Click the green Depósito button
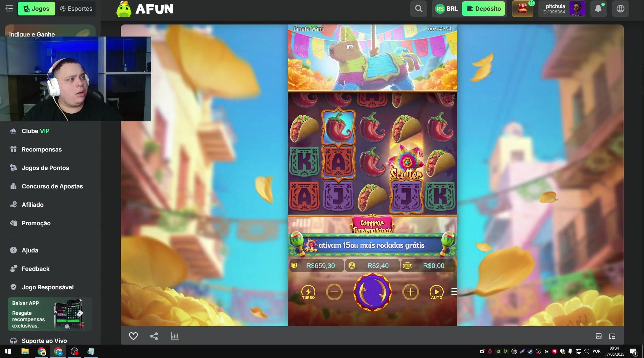This screenshot has height=358, width=644. 484,9
